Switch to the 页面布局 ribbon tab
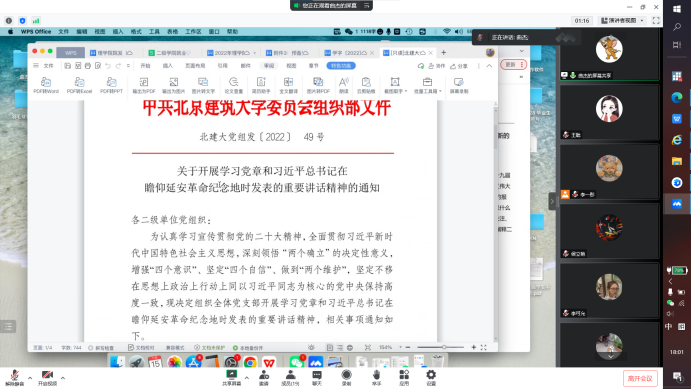 tap(195, 66)
